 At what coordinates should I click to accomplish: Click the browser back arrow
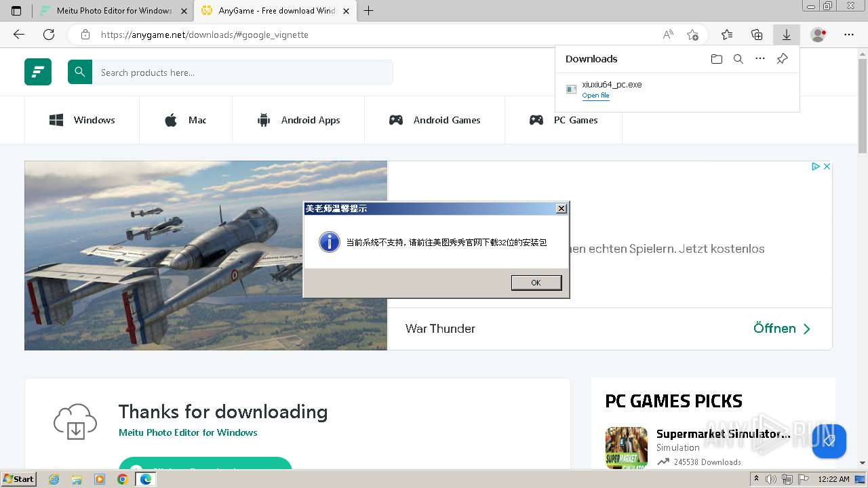click(x=19, y=35)
